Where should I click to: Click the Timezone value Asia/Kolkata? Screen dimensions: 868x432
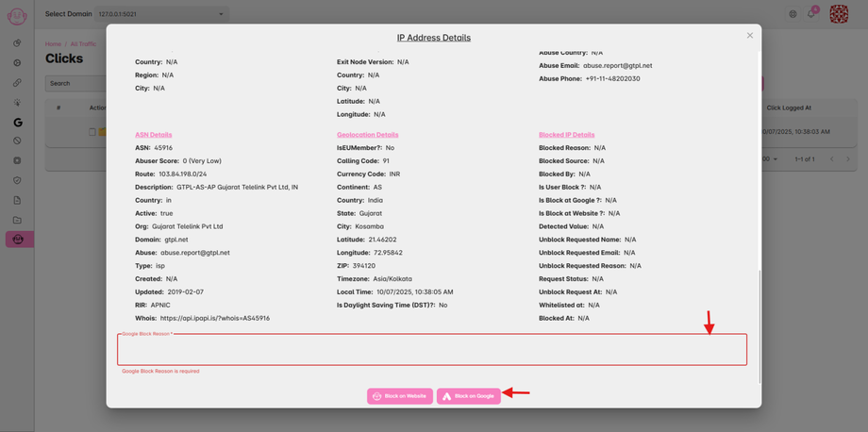click(x=392, y=279)
